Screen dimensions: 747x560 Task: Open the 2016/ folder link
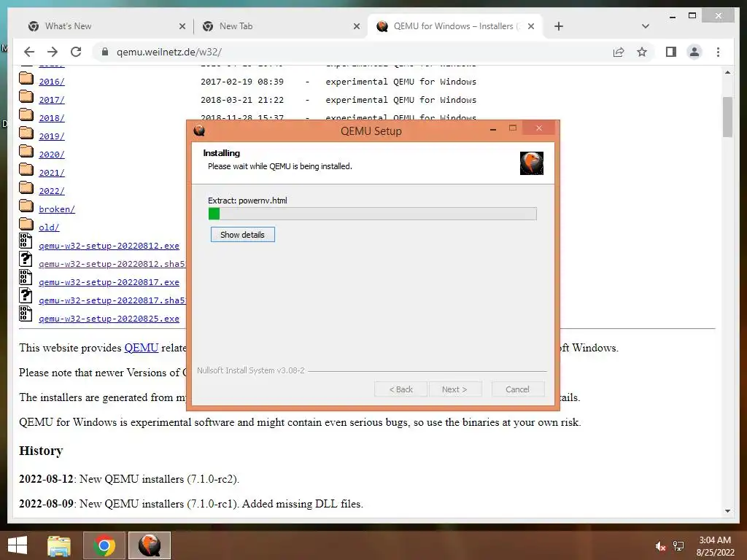[x=52, y=82]
